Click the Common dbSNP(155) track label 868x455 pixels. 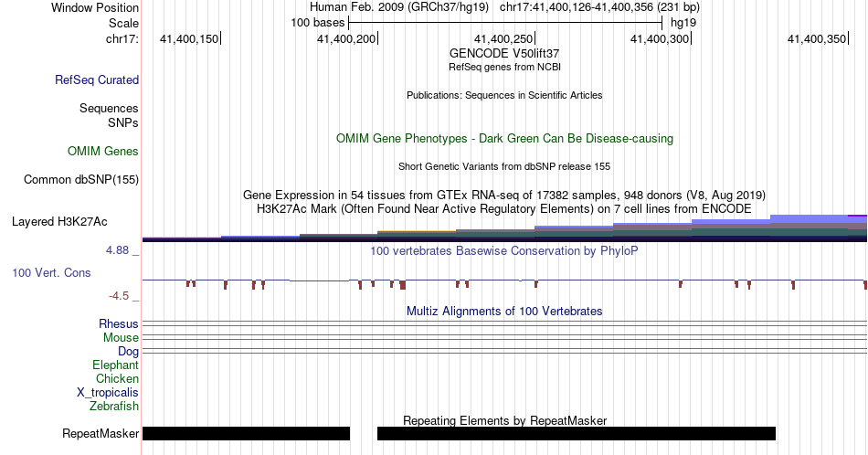coord(81,179)
